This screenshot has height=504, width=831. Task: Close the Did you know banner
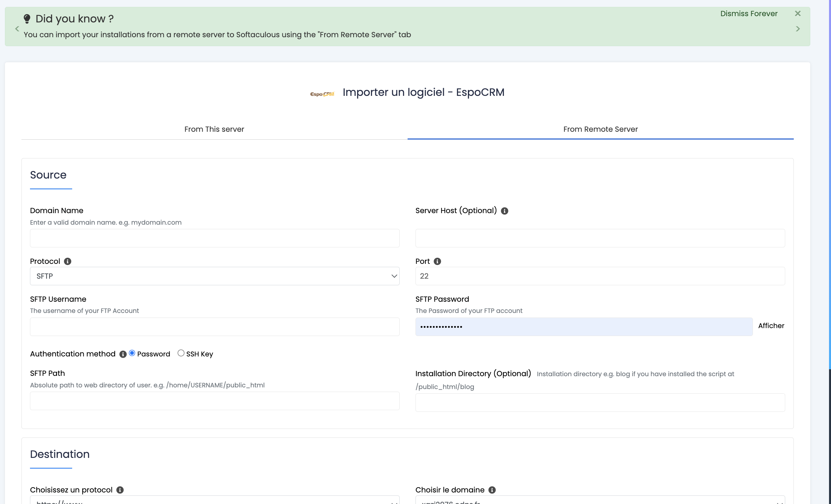point(798,14)
